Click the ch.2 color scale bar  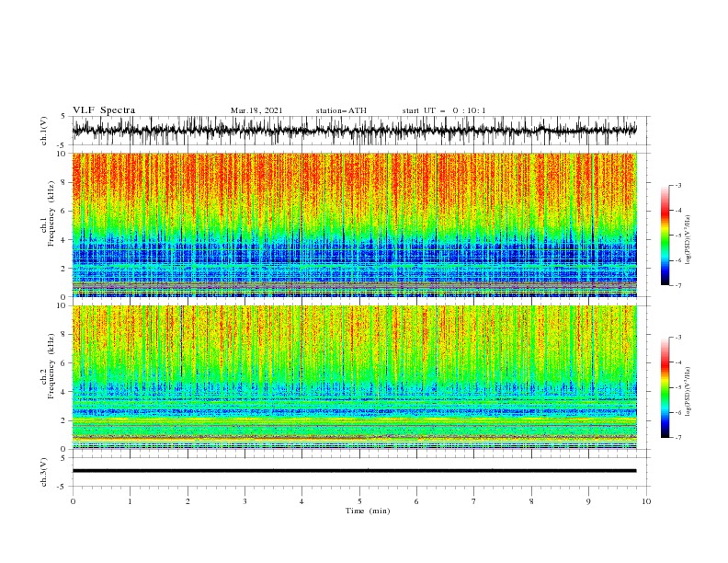[x=665, y=387]
